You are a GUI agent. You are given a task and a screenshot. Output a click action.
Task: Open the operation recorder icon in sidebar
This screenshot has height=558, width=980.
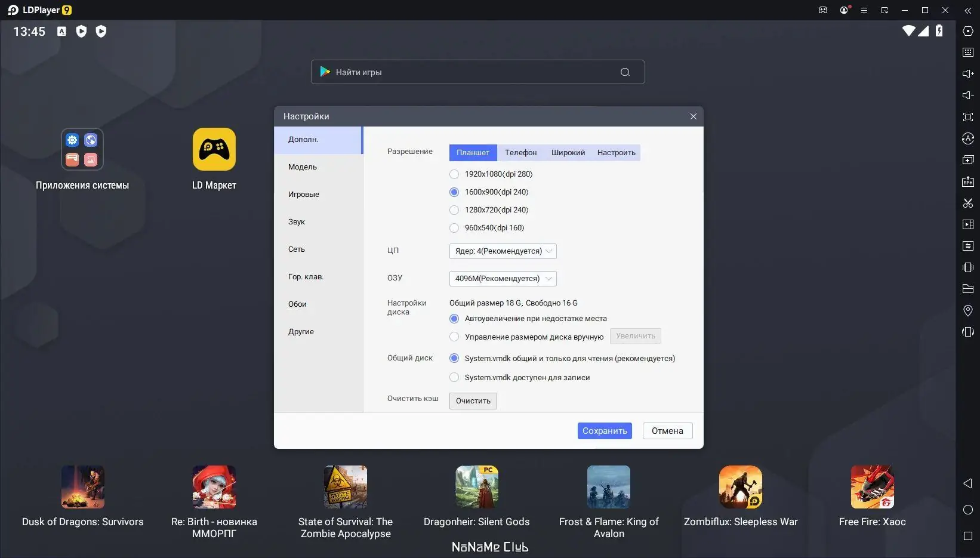point(968,138)
